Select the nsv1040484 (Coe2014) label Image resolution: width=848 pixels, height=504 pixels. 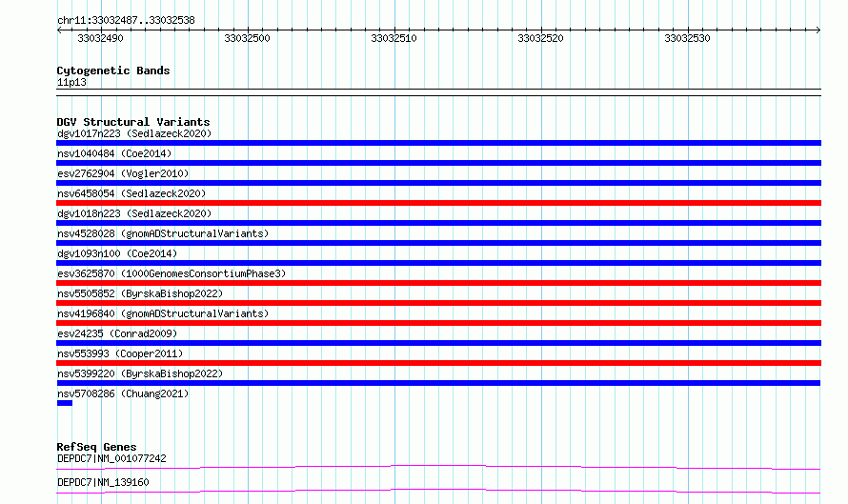pyautogui.click(x=114, y=153)
